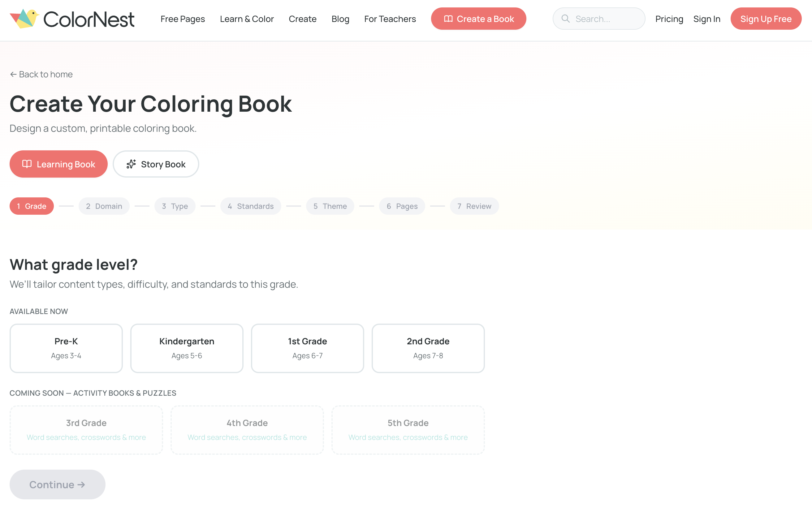Open the Learn & Color menu
The height and width of the screenshot is (508, 812).
tap(247, 19)
